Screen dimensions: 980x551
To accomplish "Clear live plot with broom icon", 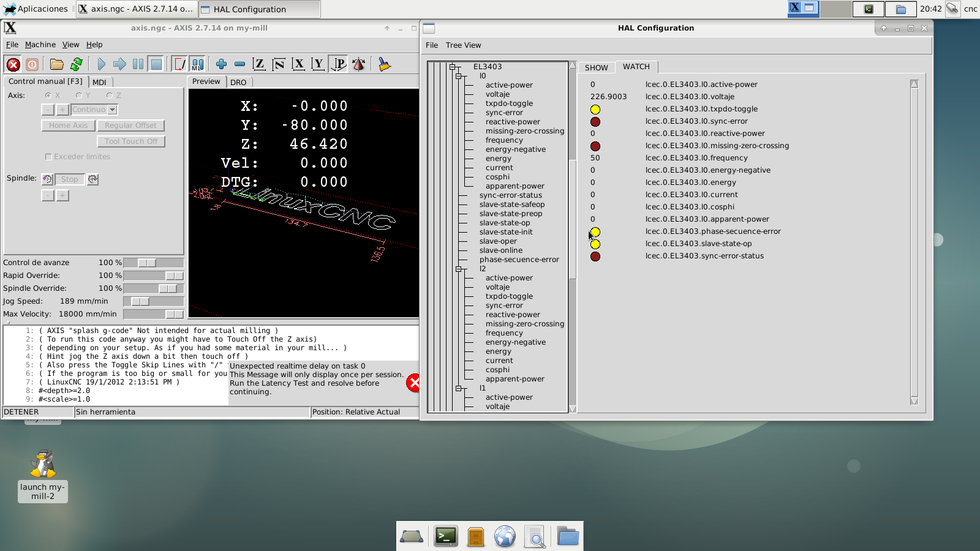I will coord(384,64).
